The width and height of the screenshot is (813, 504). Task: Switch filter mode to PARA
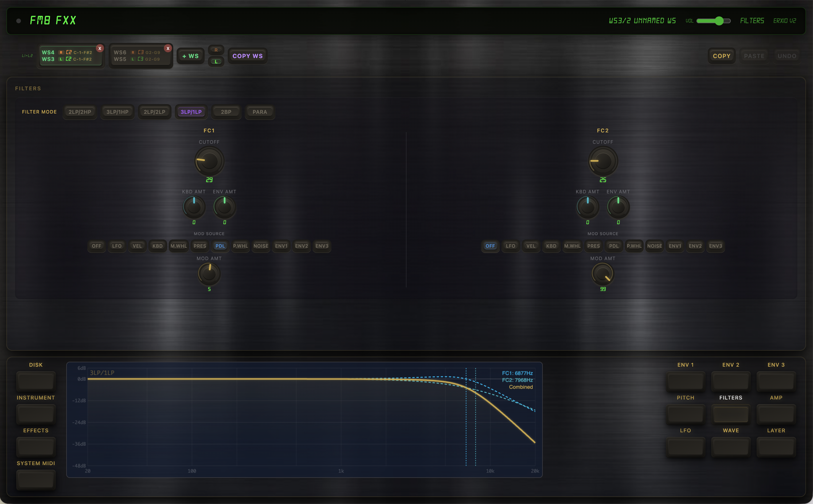point(259,112)
